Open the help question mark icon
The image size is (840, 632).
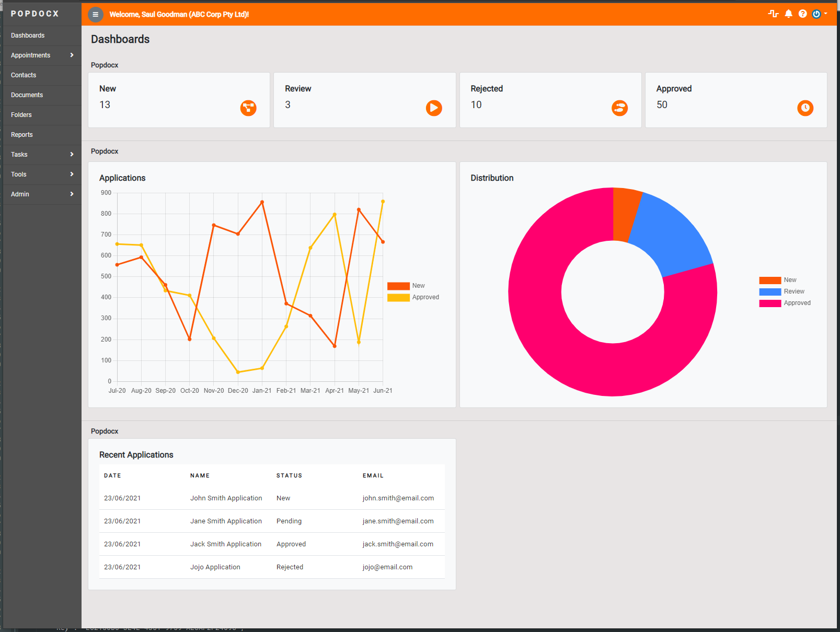click(802, 14)
